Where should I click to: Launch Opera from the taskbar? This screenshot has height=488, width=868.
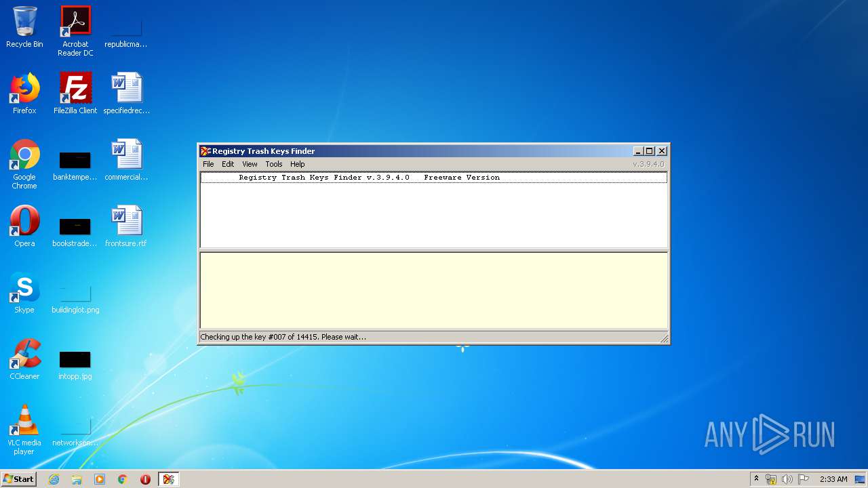145,479
